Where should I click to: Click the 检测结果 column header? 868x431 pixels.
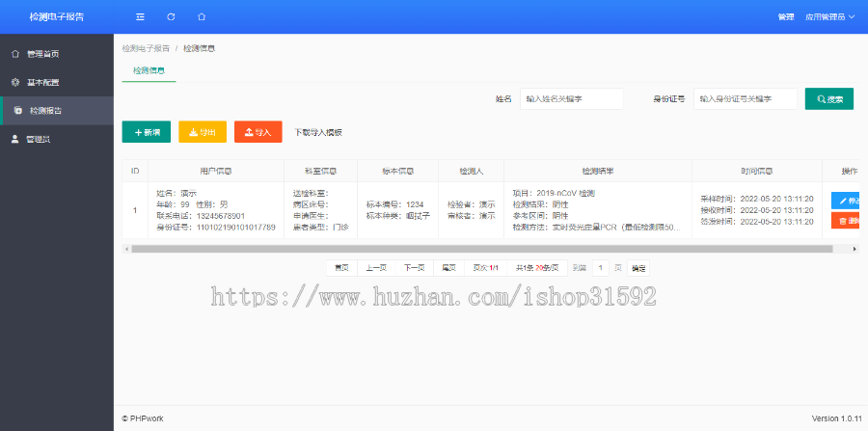point(598,171)
